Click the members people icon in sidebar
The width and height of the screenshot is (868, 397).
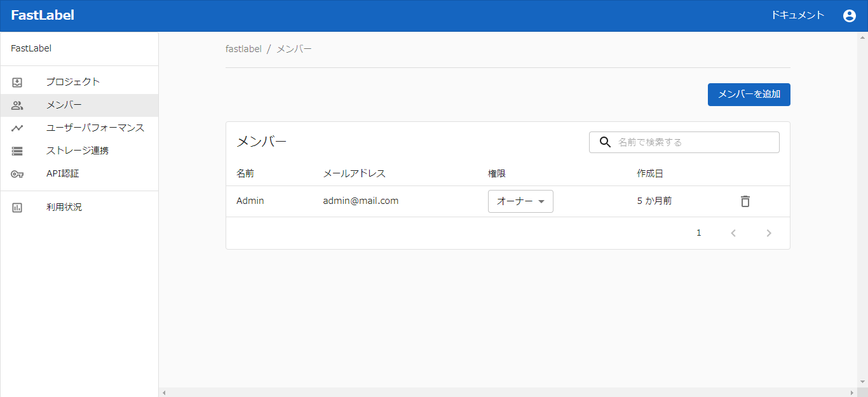tap(17, 105)
